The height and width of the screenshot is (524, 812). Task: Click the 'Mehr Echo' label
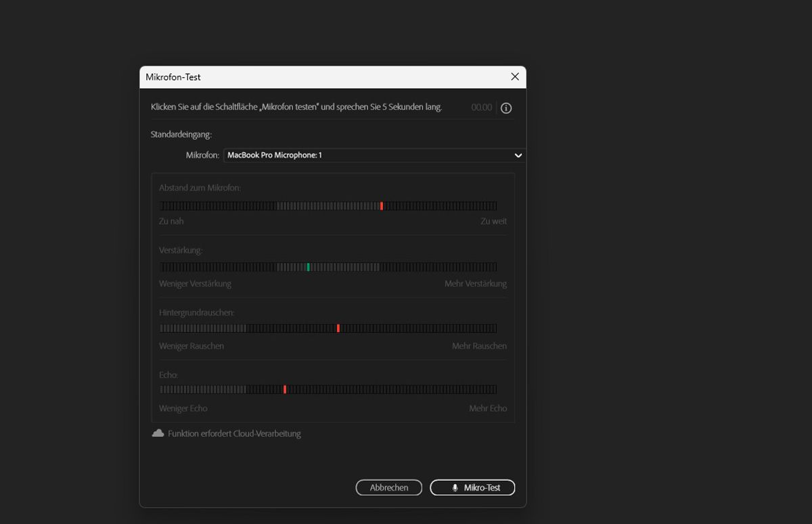click(488, 408)
